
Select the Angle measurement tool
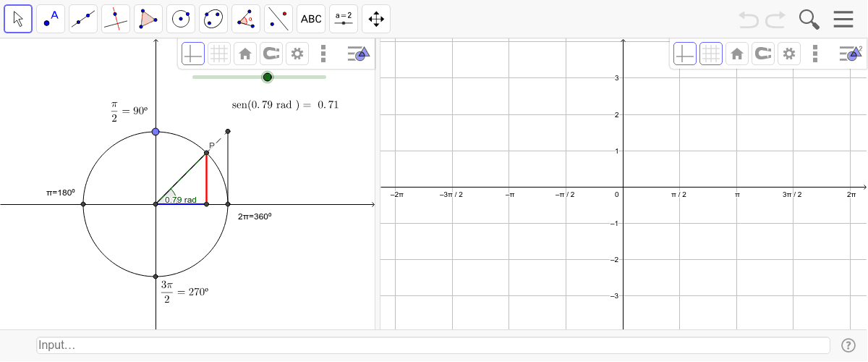246,19
